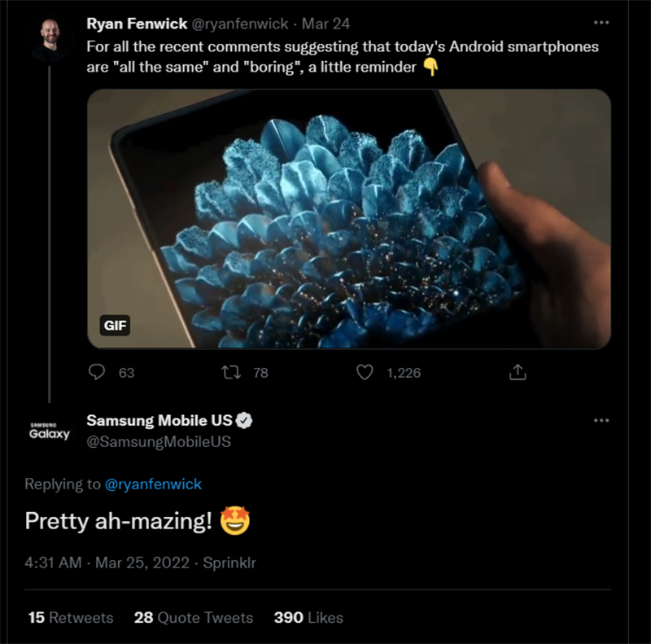Share Ryan Fenwick's tweet
Image resolution: width=651 pixels, height=644 pixels.
click(518, 373)
